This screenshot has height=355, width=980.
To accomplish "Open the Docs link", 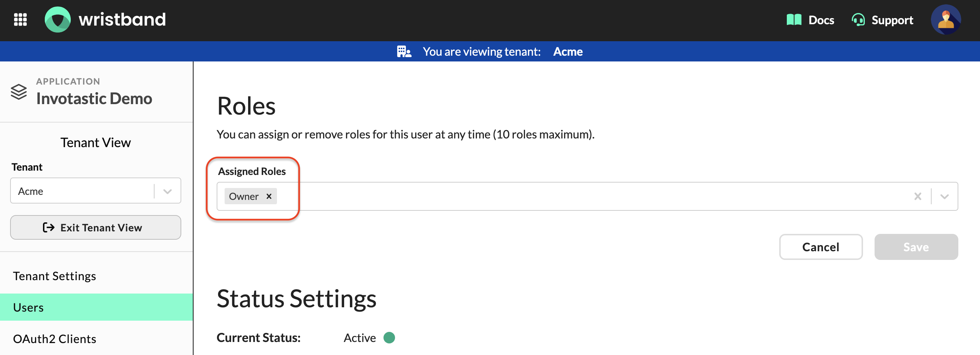I will click(x=810, y=20).
